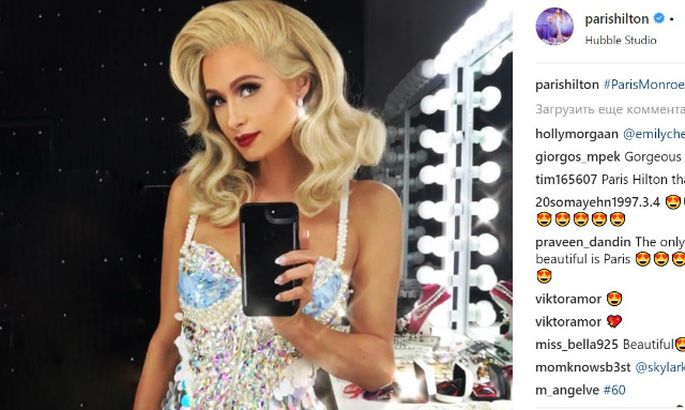Open praveen_dandin commenter profile
Image resolution: width=685 pixels, height=410 pixels.
[x=583, y=242]
